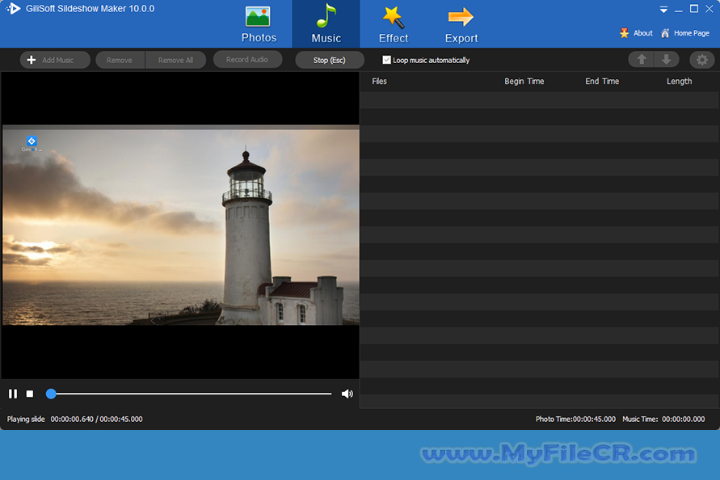Move music up with the up arrow
The width and height of the screenshot is (720, 480).
[641, 59]
